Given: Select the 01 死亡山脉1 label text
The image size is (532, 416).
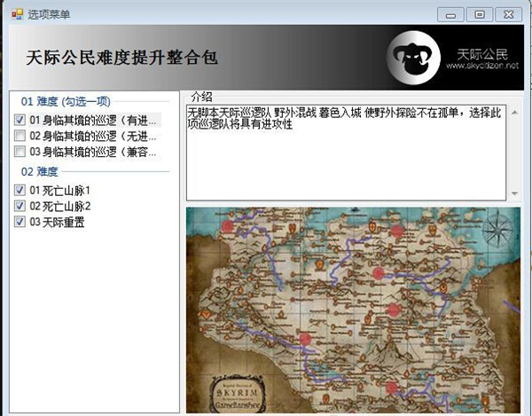Looking at the screenshot, I should click(x=59, y=191).
